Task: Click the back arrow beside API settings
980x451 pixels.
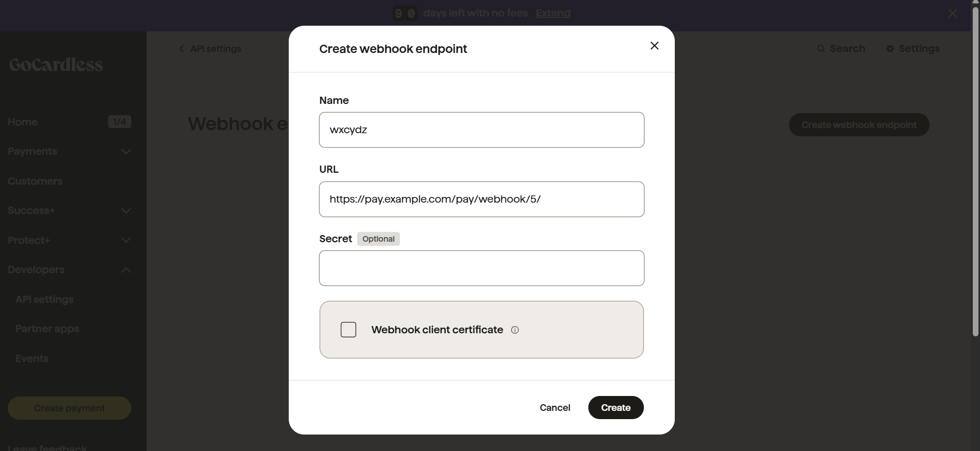Action: pyautogui.click(x=181, y=49)
